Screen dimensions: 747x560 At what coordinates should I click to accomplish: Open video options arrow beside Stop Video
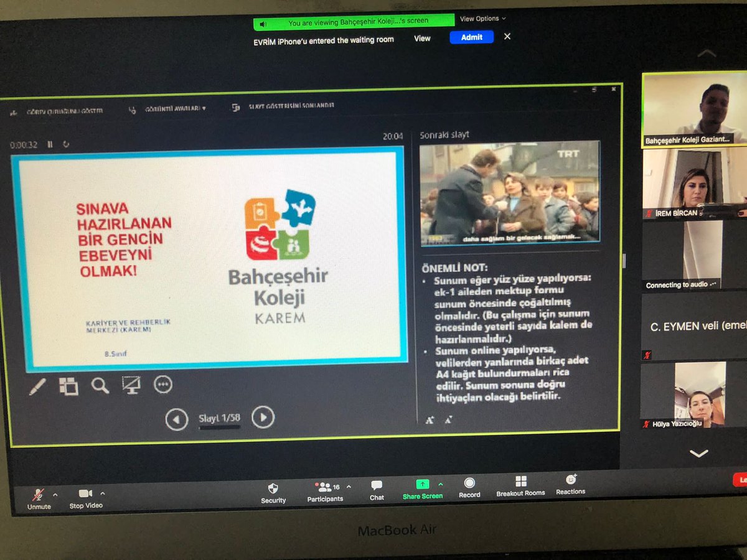pos(103,494)
